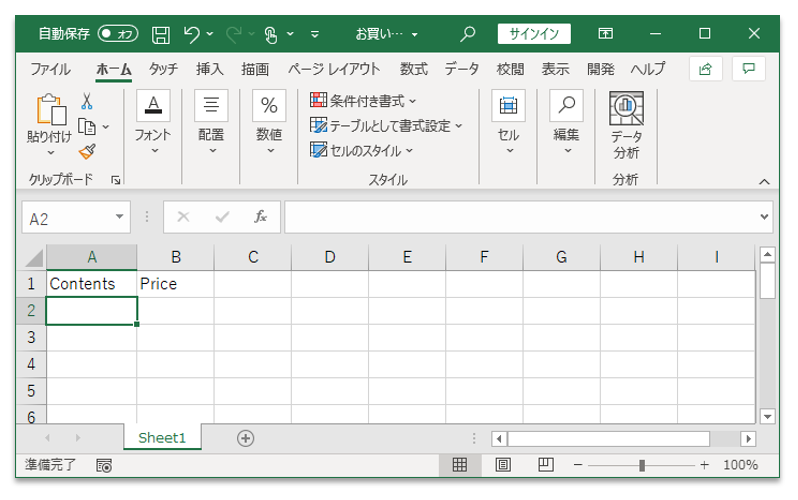Click the Name Box showing A2

tap(69, 218)
